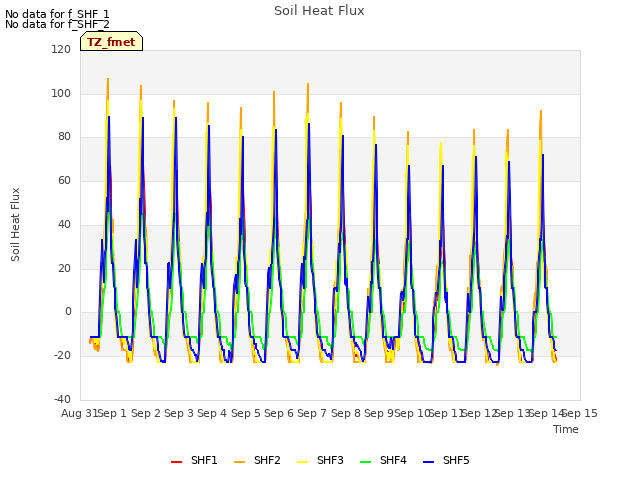Click the Sep 6 x-axis tick label

279,413
